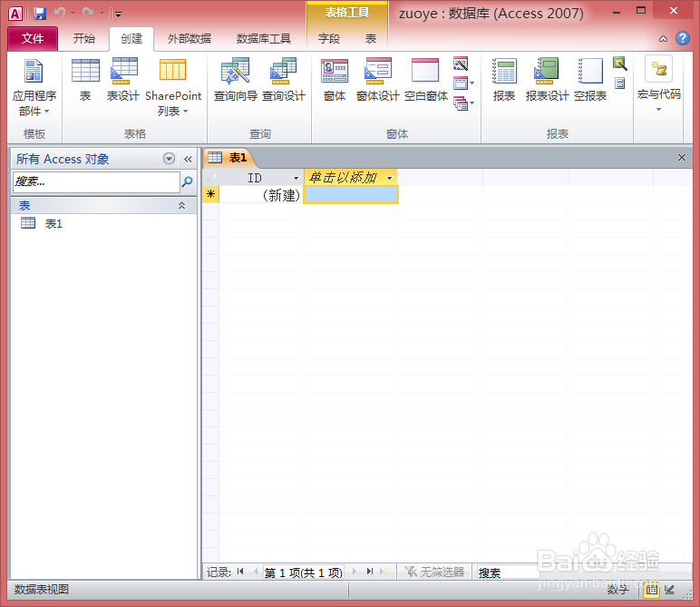Viewport: 700px width, 607px height.
Task: Close the 表1 table with the X button
Action: click(682, 157)
